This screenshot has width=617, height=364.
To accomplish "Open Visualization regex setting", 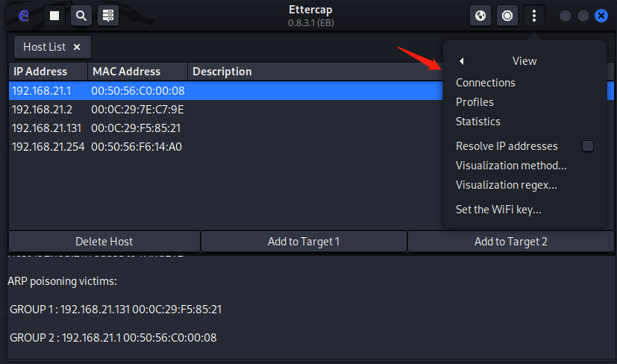I will (507, 185).
